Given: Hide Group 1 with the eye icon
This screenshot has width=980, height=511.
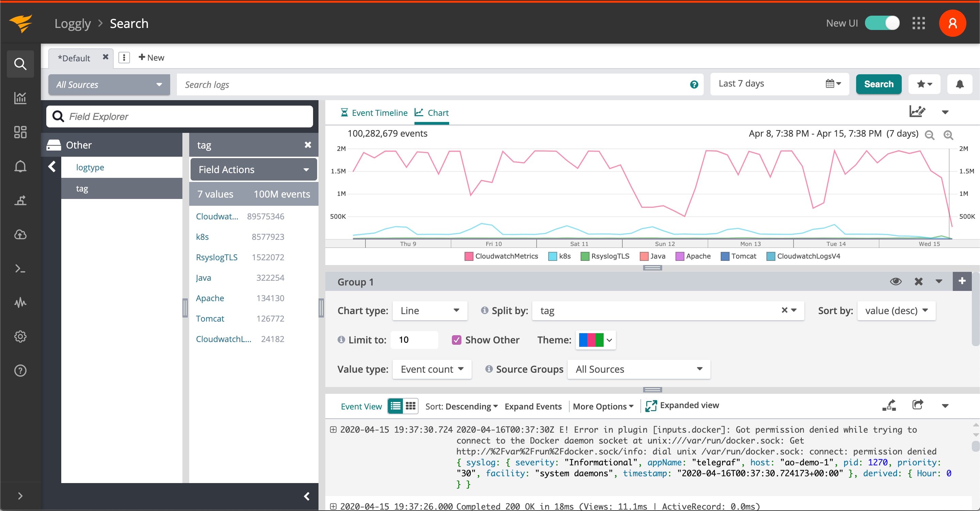Looking at the screenshot, I should coord(896,281).
